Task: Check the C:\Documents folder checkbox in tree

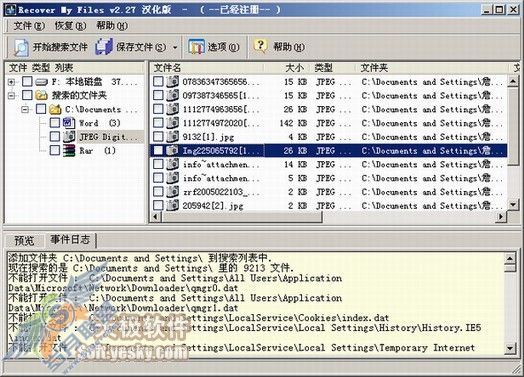Action: click(x=41, y=109)
